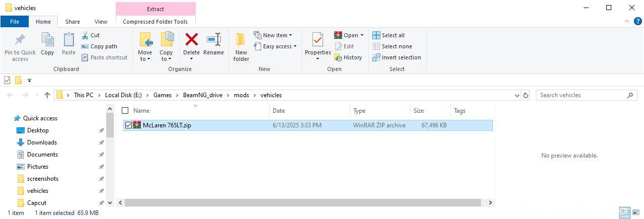Screen dimensions: 644x219
Task: Open the screenshots folder in Quick access
Action: coord(43,179)
